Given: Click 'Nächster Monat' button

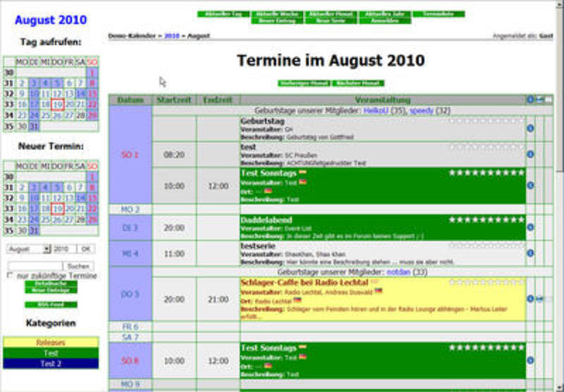Looking at the screenshot, I should (x=358, y=83).
